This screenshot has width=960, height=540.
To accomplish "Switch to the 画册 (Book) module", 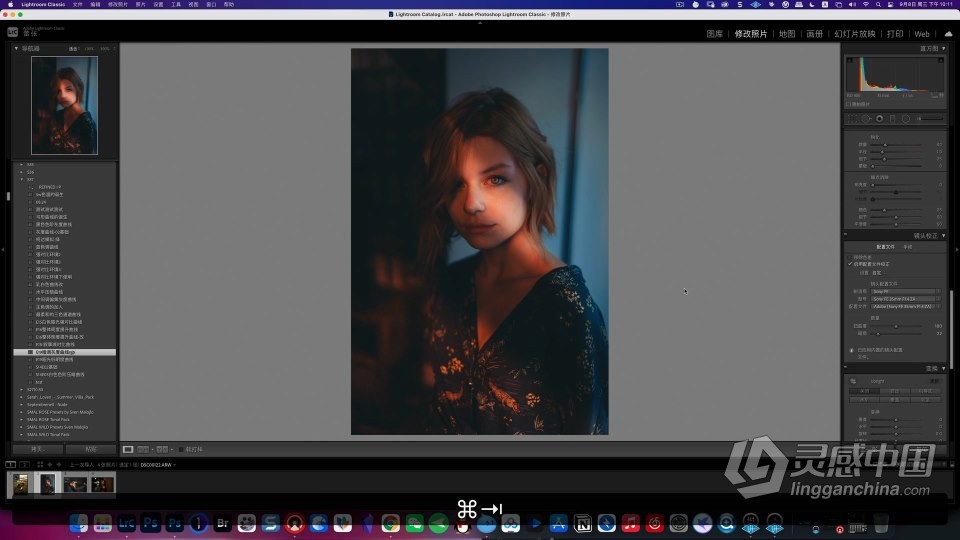I will click(814, 34).
